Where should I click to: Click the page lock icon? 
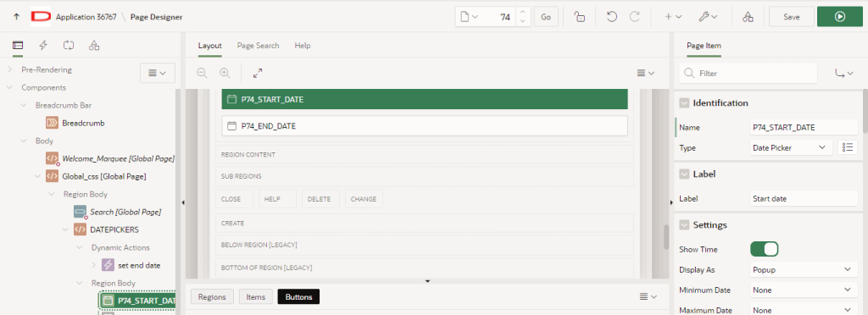[580, 17]
